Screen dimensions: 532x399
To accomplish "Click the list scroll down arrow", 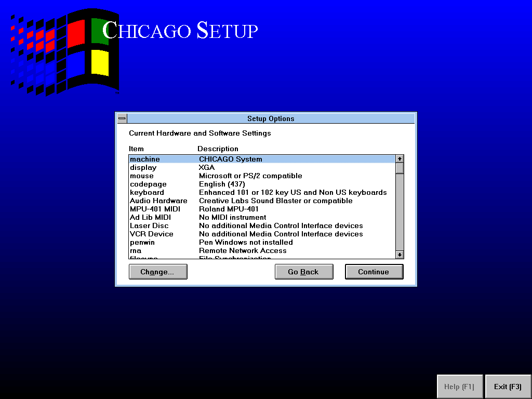I will click(x=400, y=255).
